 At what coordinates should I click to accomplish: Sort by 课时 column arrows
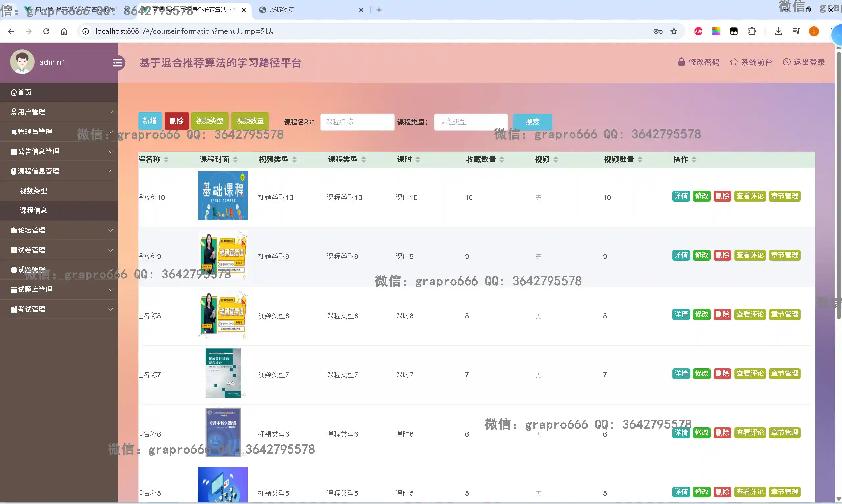418,160
